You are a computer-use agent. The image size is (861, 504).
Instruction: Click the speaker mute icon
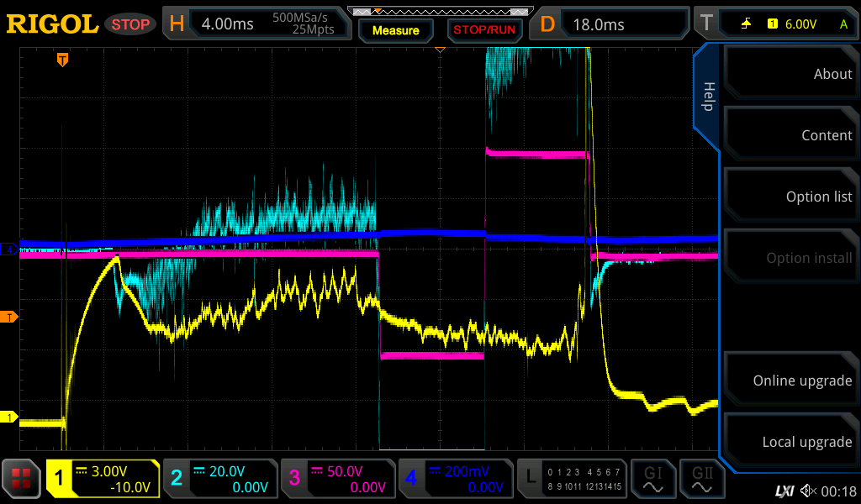click(x=808, y=491)
